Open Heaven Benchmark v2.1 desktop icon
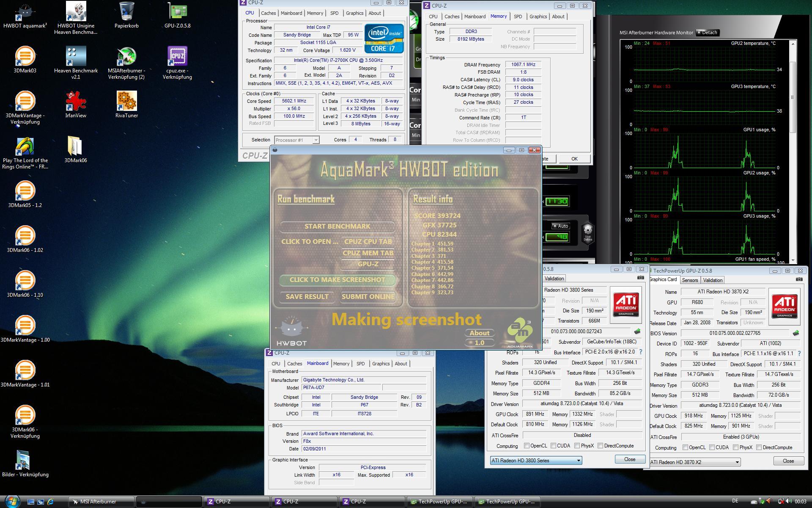 point(76,63)
